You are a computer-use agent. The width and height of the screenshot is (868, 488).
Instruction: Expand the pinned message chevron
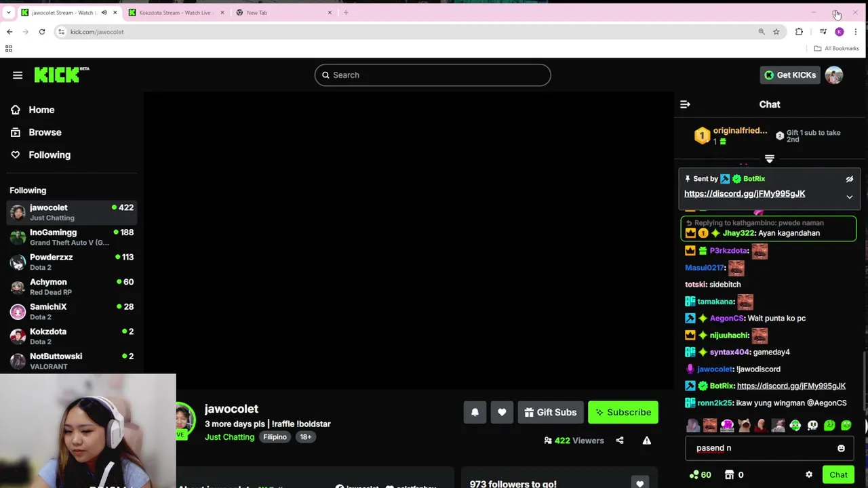(849, 197)
